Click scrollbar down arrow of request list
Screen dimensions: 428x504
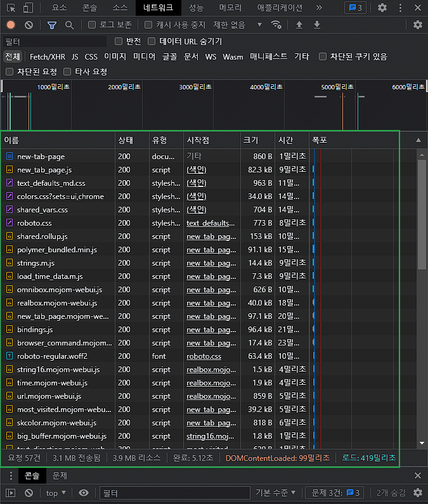point(422,443)
